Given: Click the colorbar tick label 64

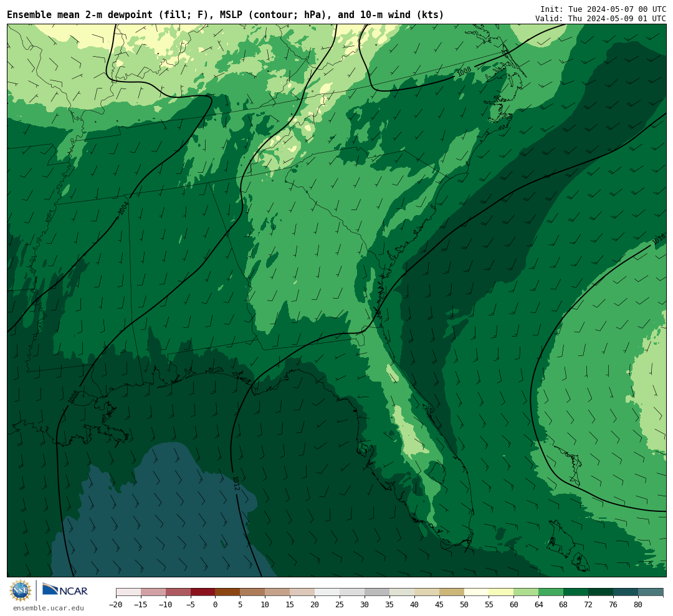Looking at the screenshot, I should [x=539, y=605].
